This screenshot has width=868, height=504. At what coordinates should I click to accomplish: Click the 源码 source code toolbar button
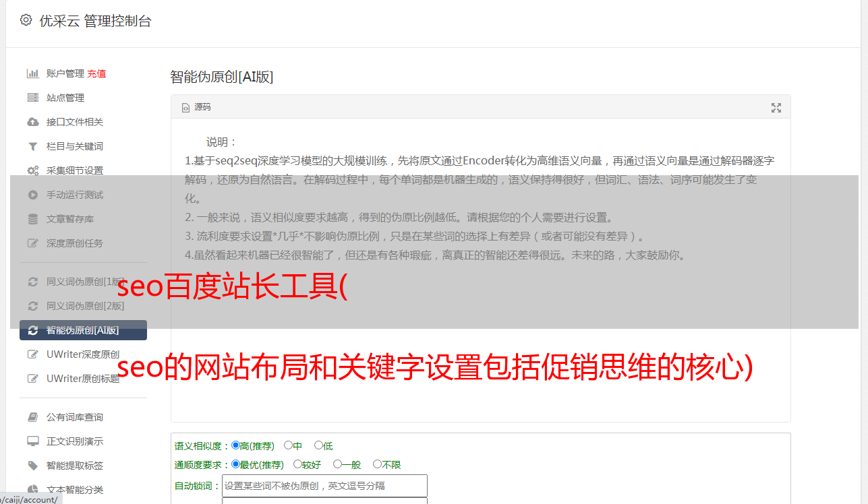pyautogui.click(x=196, y=107)
